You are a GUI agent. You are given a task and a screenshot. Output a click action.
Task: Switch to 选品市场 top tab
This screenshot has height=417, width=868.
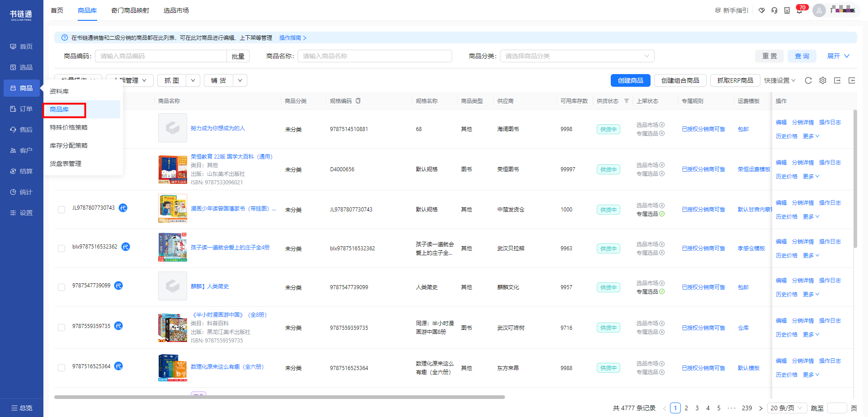(176, 10)
